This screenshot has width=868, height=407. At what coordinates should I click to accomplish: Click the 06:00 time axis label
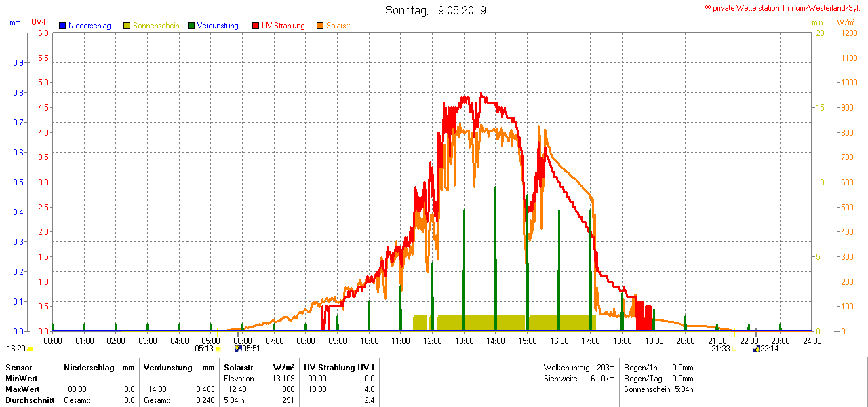pos(242,341)
